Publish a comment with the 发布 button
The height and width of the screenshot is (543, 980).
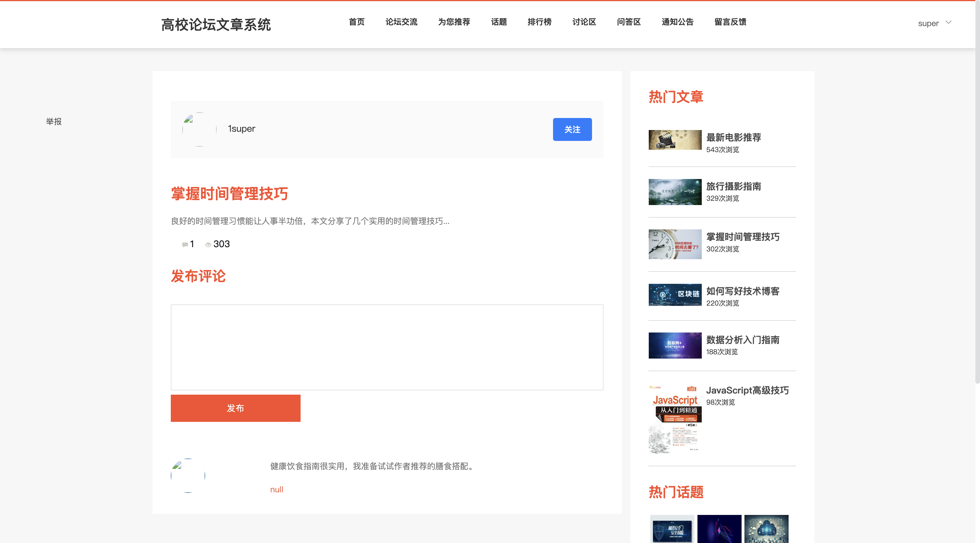click(235, 408)
